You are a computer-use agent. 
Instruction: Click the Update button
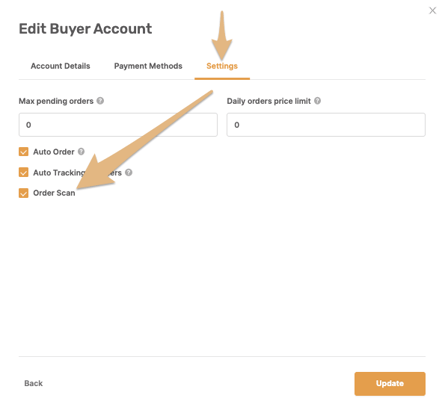point(390,384)
